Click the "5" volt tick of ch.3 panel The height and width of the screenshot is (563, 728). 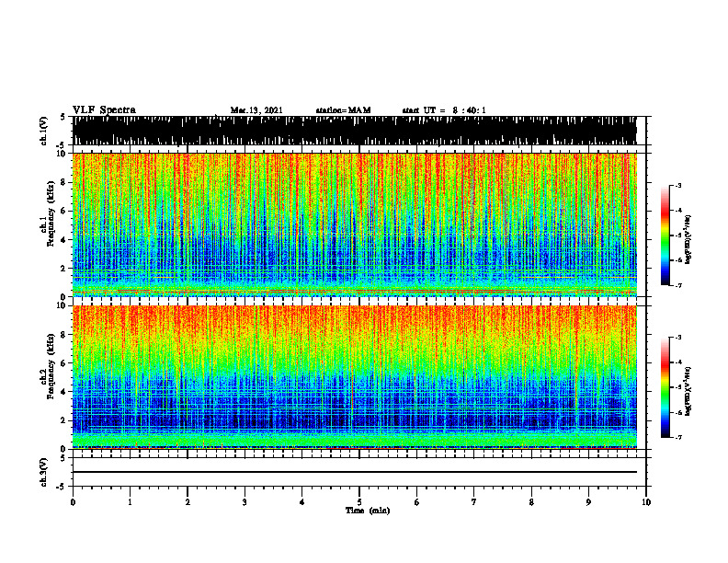tap(63, 458)
